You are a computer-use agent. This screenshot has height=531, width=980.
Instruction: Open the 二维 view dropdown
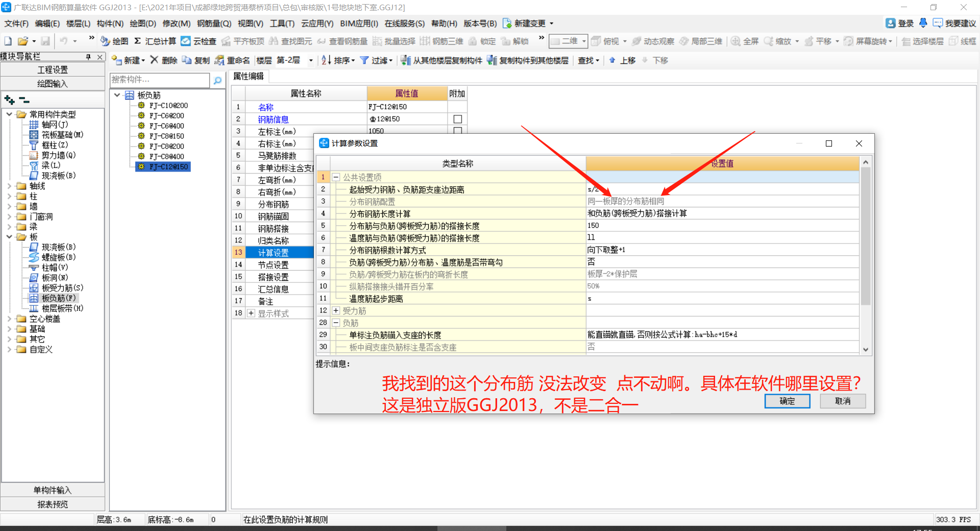point(583,41)
